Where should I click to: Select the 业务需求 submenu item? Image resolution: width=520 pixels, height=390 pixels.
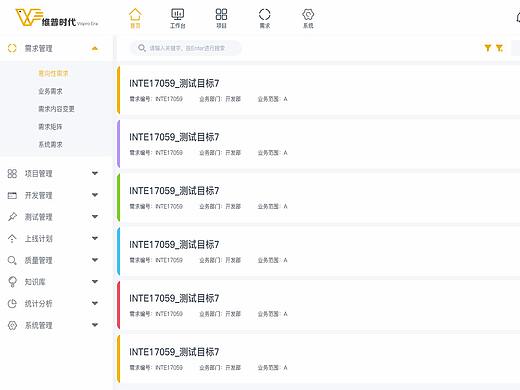(50, 91)
